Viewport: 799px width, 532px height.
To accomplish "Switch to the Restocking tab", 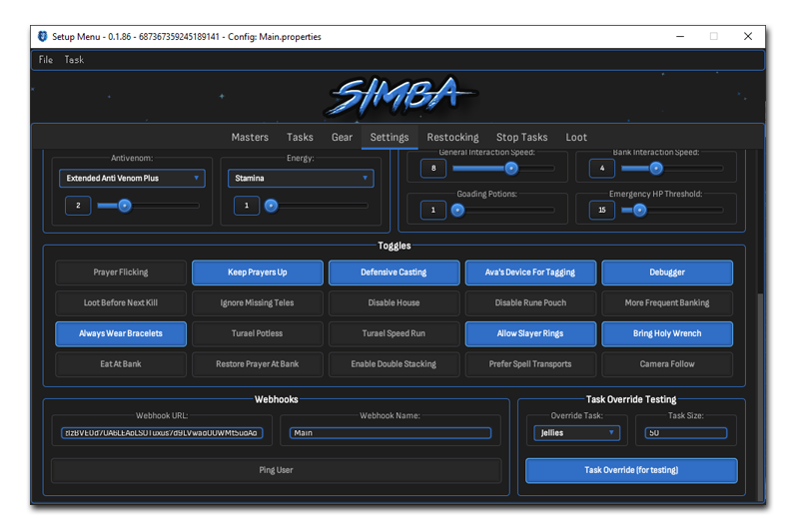I will point(452,138).
